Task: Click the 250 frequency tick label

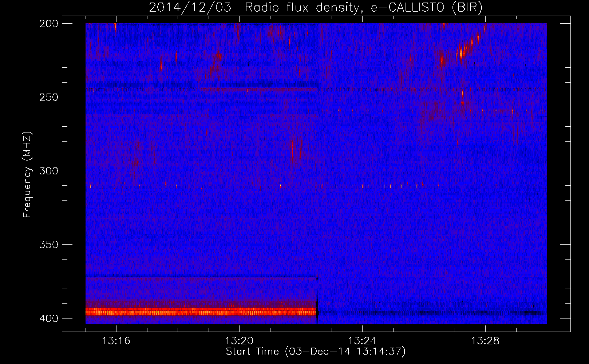Action: tap(48, 97)
